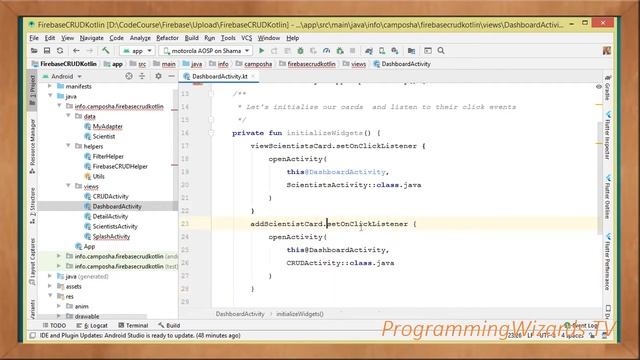Hide the project panel with the minus icon
Viewport: 640px width, 360px height.
coord(171,76)
